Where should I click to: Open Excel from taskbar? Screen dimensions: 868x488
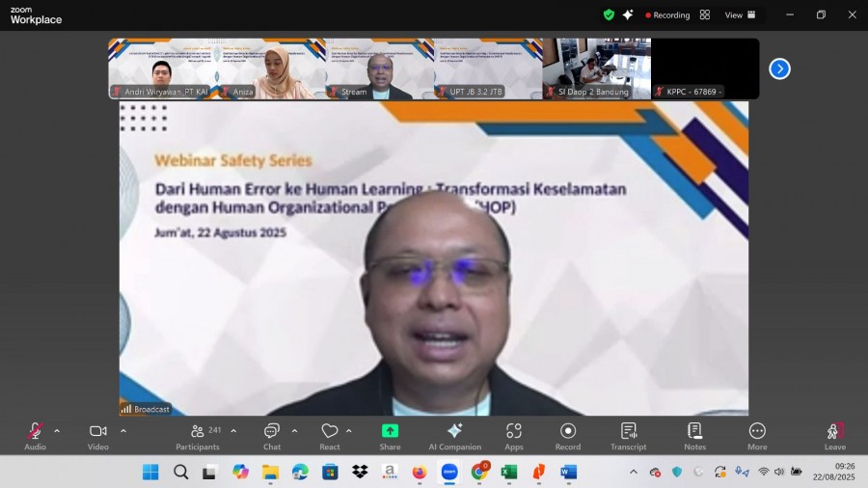(508, 472)
